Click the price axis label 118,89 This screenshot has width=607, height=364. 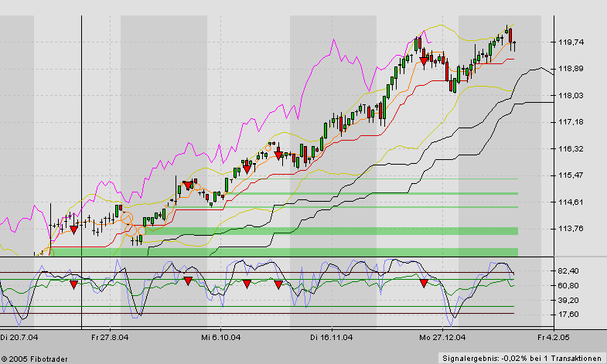571,69
